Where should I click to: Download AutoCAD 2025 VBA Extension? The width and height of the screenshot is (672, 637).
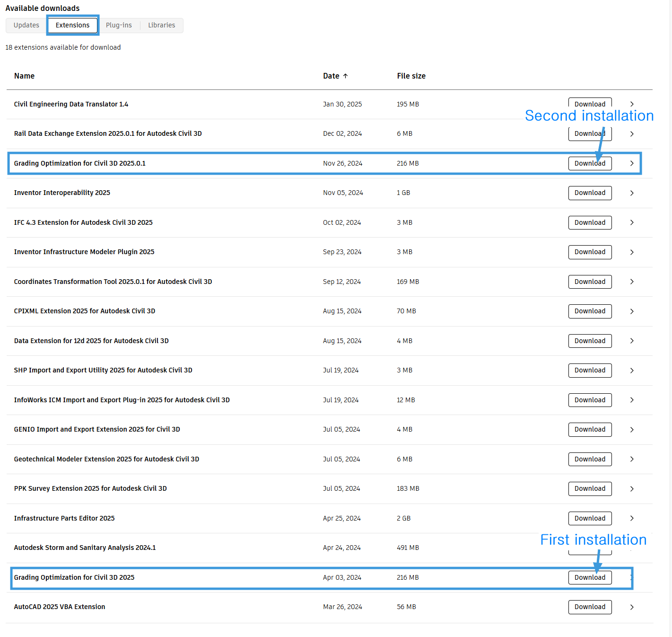[590, 607]
